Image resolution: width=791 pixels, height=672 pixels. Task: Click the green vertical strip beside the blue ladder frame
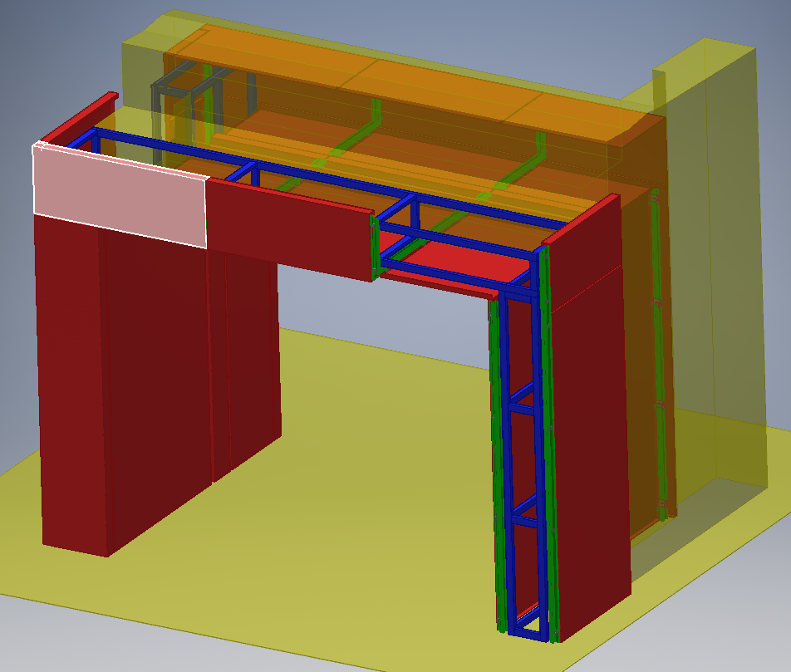click(497, 465)
